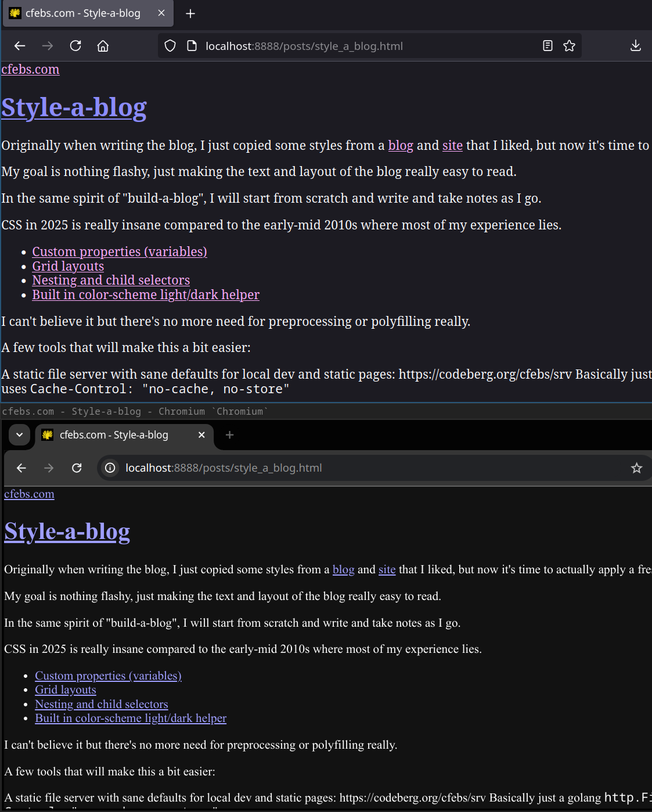This screenshot has width=652, height=812.
Task: Close the Chromium Style-a-blog tab
Action: [201, 435]
